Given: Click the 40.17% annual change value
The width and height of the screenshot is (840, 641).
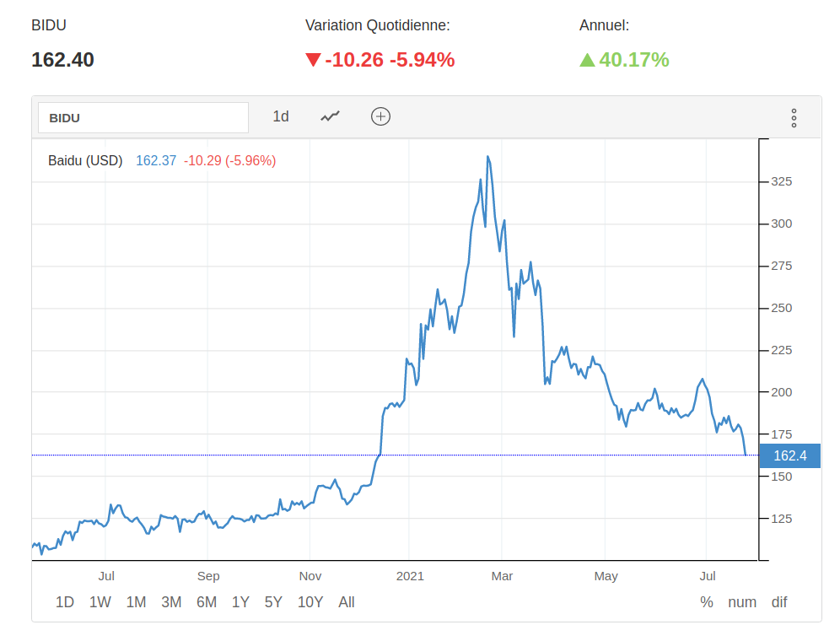Looking at the screenshot, I should click(634, 60).
